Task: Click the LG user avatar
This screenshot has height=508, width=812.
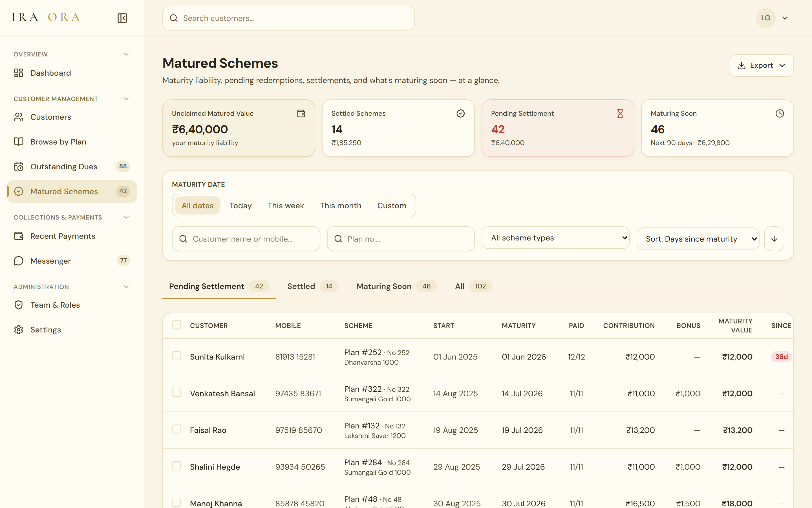Action: tap(765, 18)
